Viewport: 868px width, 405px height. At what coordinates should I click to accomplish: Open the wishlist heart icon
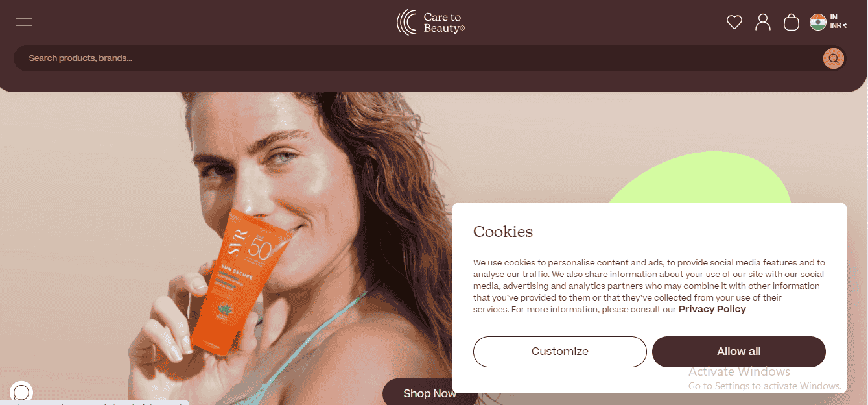(x=734, y=22)
